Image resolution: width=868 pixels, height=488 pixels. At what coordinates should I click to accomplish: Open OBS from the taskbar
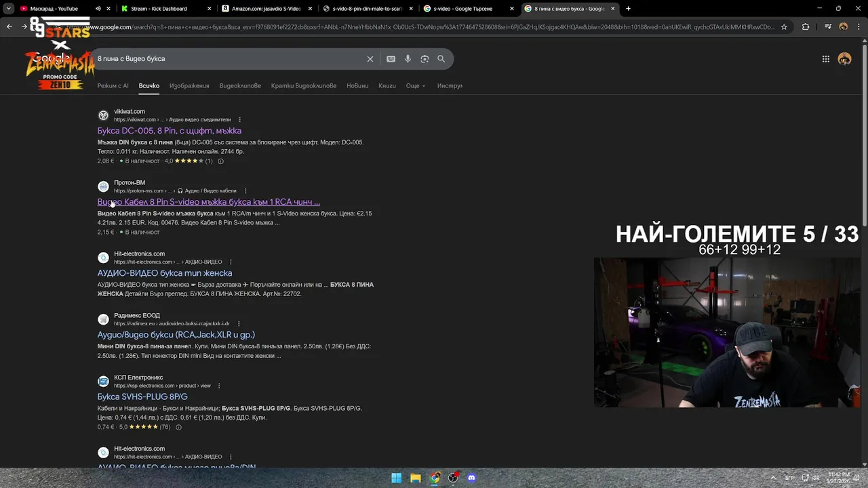tap(453, 478)
